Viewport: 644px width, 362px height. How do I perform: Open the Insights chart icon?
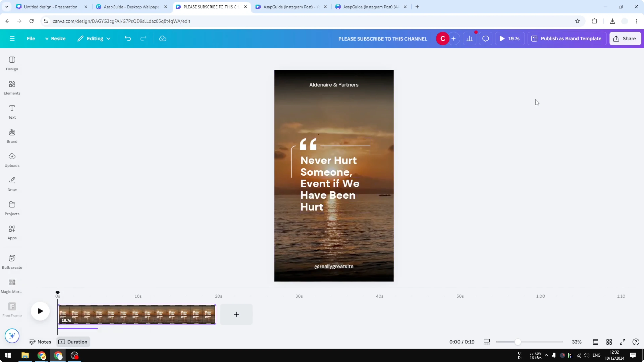click(x=470, y=38)
